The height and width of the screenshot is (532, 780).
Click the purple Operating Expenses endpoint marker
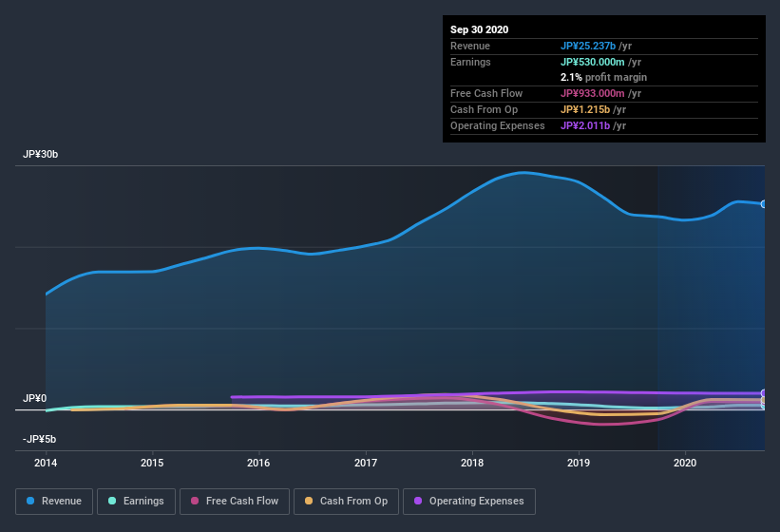point(764,393)
